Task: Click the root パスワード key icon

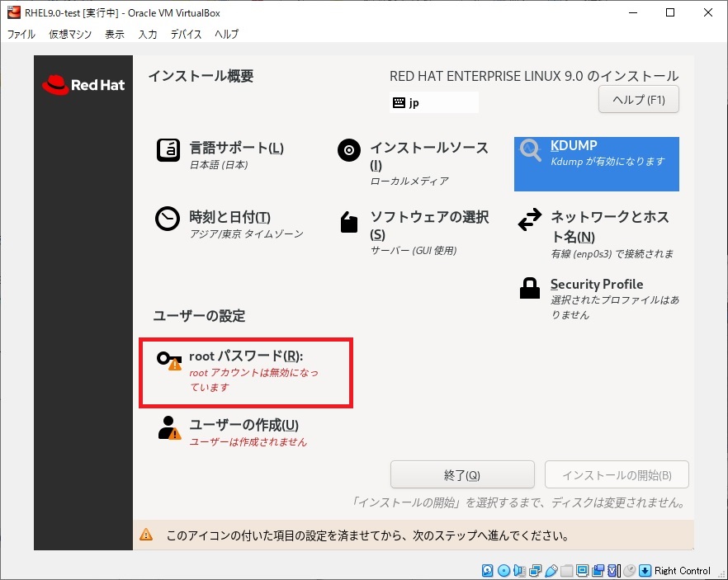Action: (x=169, y=361)
